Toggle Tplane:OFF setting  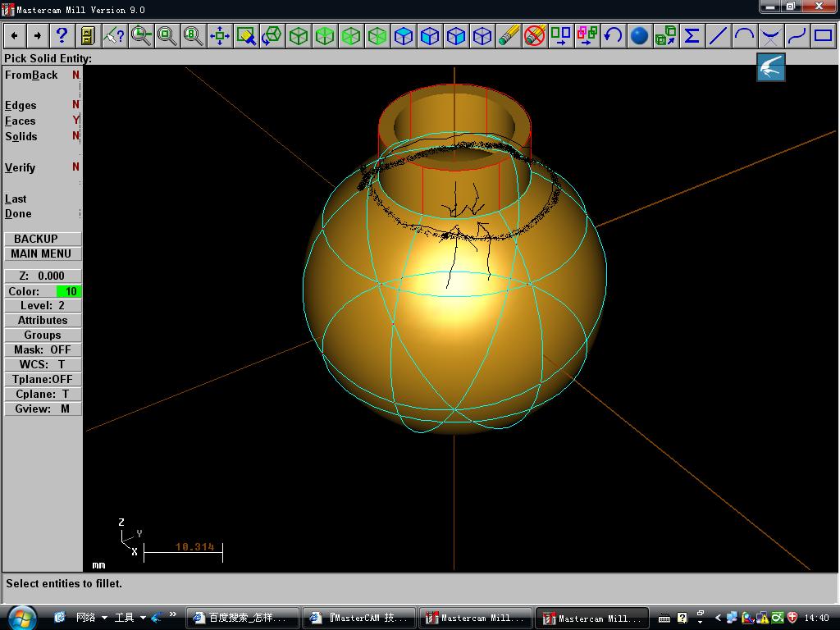tap(43, 379)
